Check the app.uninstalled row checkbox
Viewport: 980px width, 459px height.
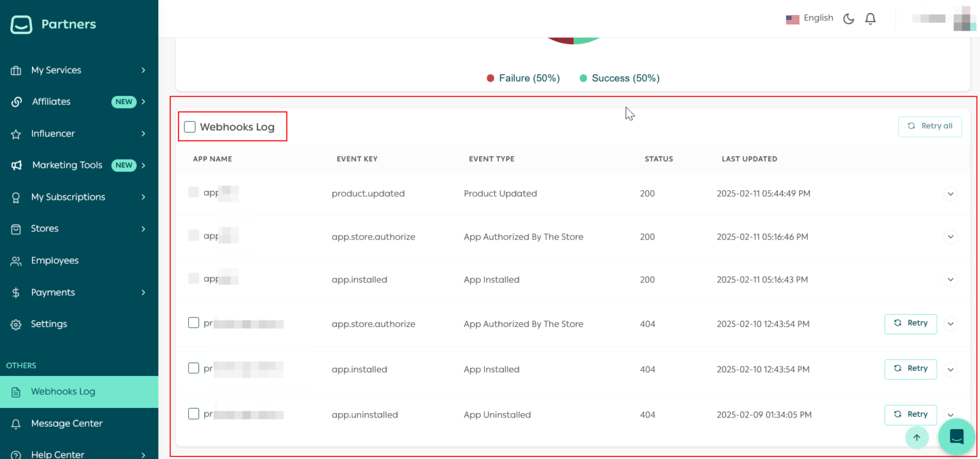click(x=193, y=414)
